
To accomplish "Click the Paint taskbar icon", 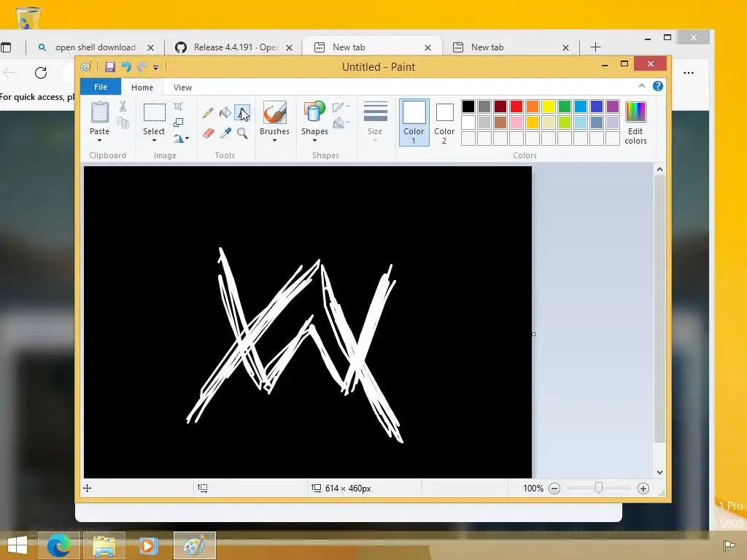I will click(x=194, y=545).
